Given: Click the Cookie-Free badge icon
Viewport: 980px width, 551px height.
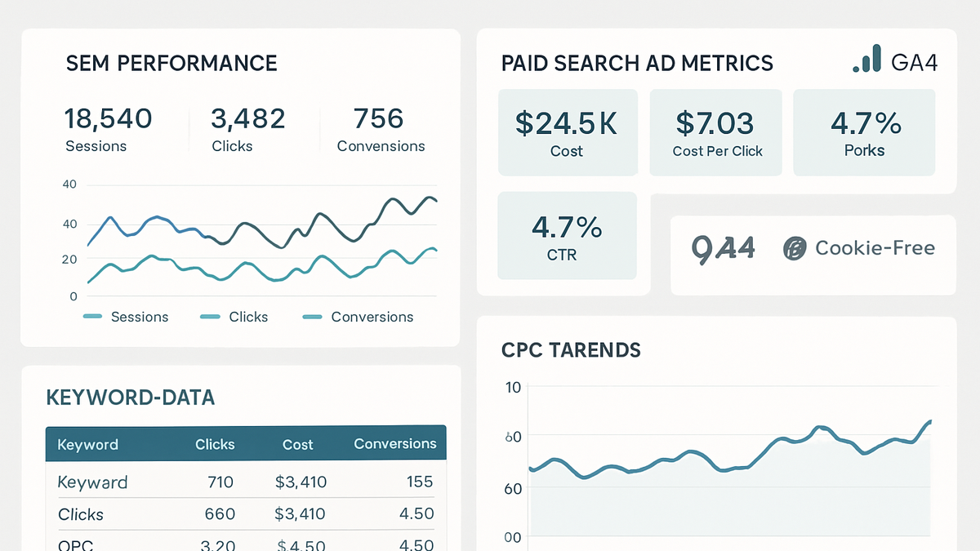Looking at the screenshot, I should 795,248.
